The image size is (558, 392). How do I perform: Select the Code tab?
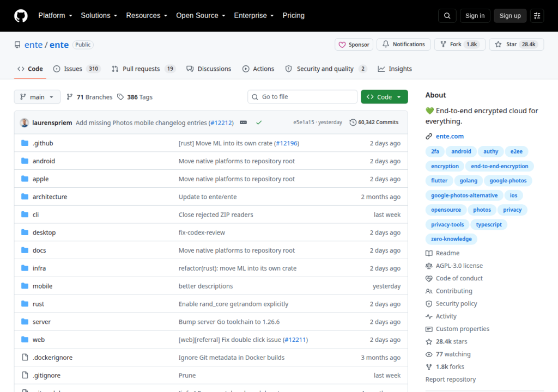click(31, 69)
